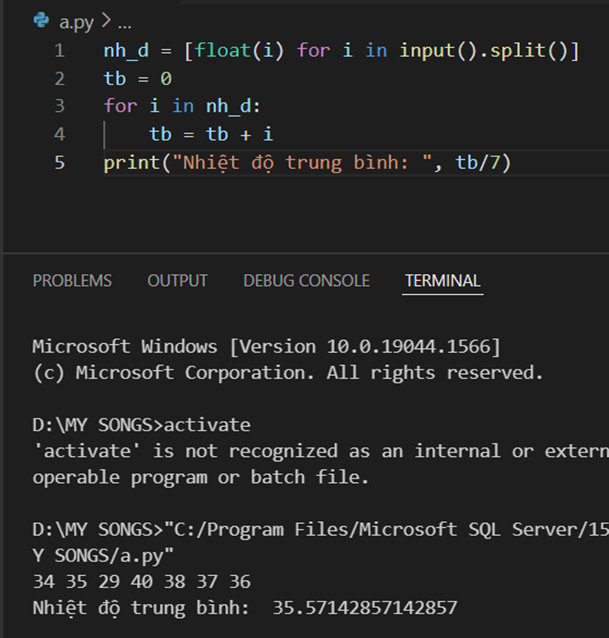Show the DEBUG CONSOLE tab
Image resolution: width=609 pixels, height=638 pixels.
tap(306, 281)
